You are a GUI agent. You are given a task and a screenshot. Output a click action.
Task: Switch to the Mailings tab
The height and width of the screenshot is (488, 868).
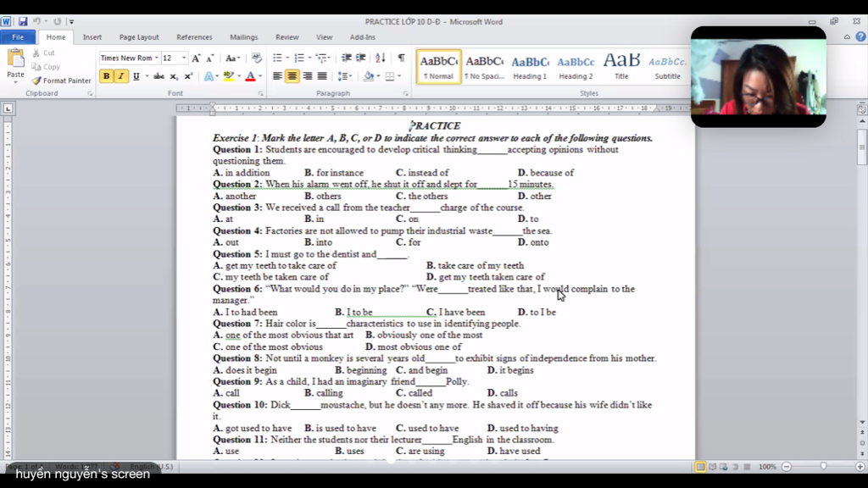click(x=243, y=37)
